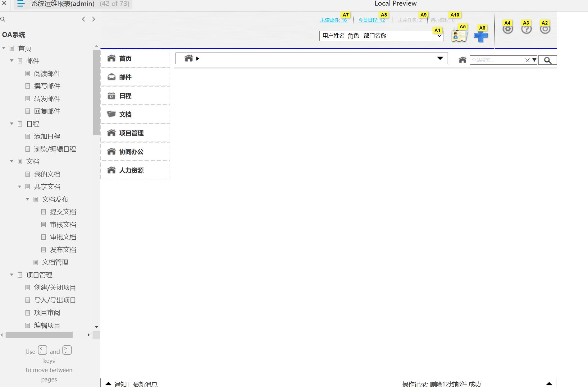Select the 创建/关闭项目 page in tree
The height and width of the screenshot is (387, 588).
[x=55, y=288]
